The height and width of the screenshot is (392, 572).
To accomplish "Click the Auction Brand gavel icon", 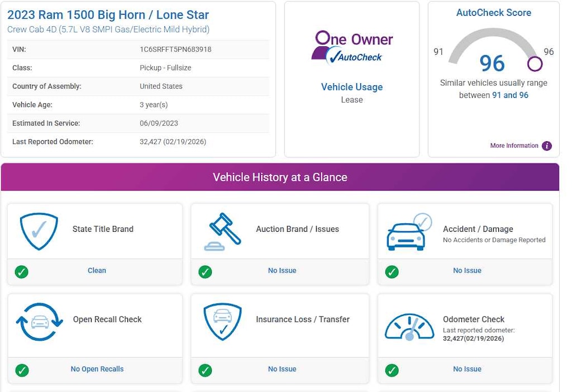I will [223, 231].
